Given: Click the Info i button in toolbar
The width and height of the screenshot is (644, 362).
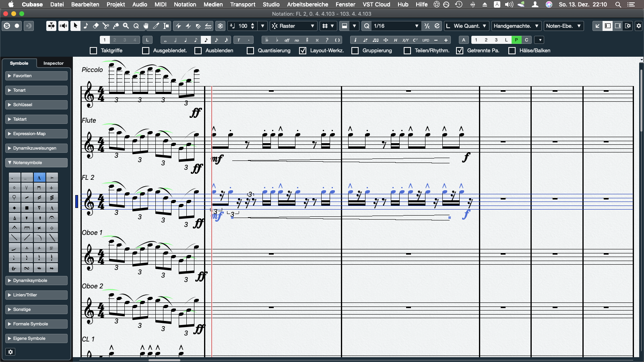Looking at the screenshot, I should [355, 40].
